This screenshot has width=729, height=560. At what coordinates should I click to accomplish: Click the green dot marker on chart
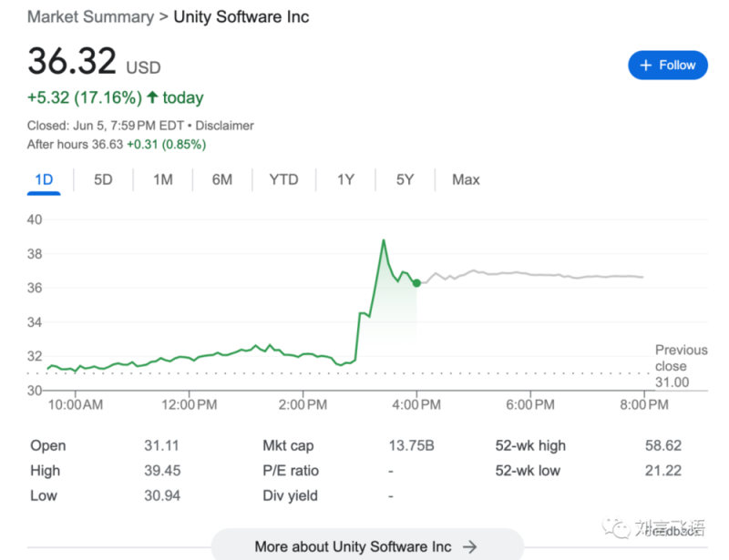click(x=416, y=283)
